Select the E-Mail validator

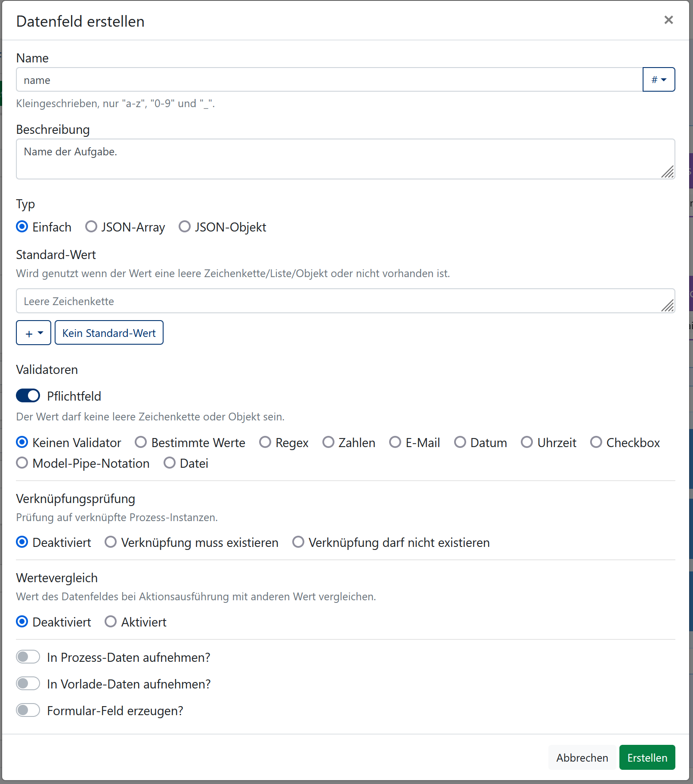395,442
